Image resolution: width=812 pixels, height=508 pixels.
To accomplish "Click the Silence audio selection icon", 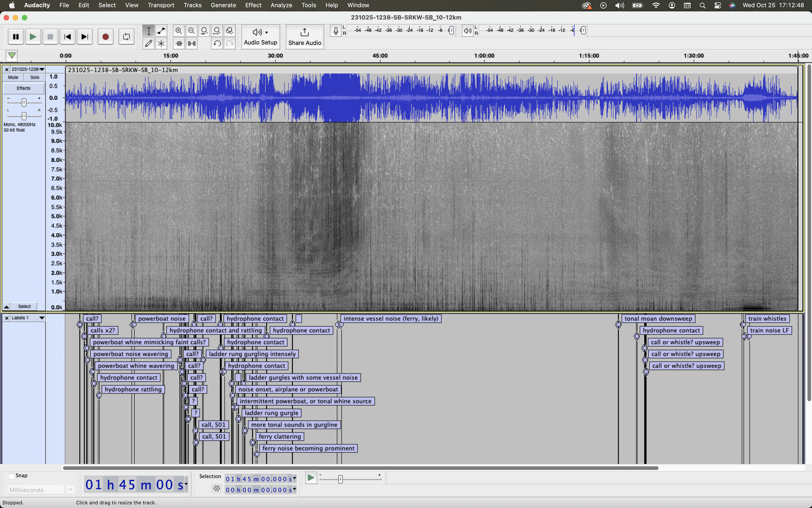I will [x=192, y=44].
